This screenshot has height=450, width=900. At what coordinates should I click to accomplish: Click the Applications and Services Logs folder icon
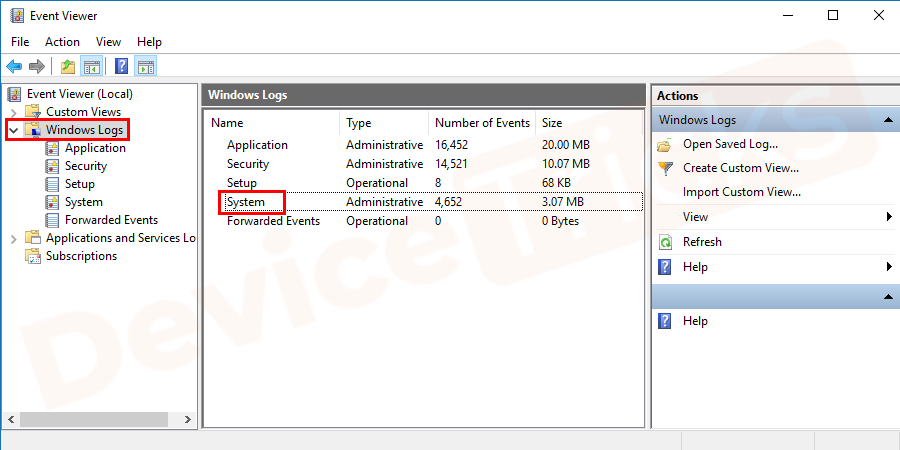[x=33, y=238]
